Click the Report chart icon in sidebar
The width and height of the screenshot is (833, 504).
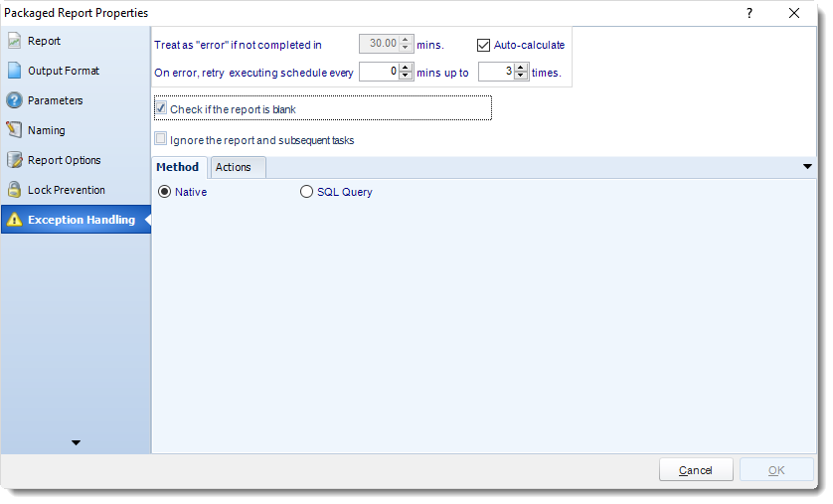(x=14, y=41)
